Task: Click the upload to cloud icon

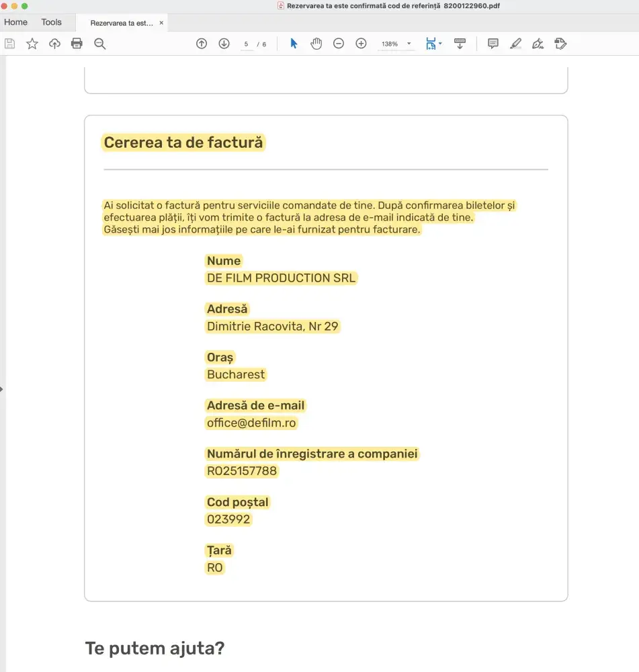Action: click(54, 44)
